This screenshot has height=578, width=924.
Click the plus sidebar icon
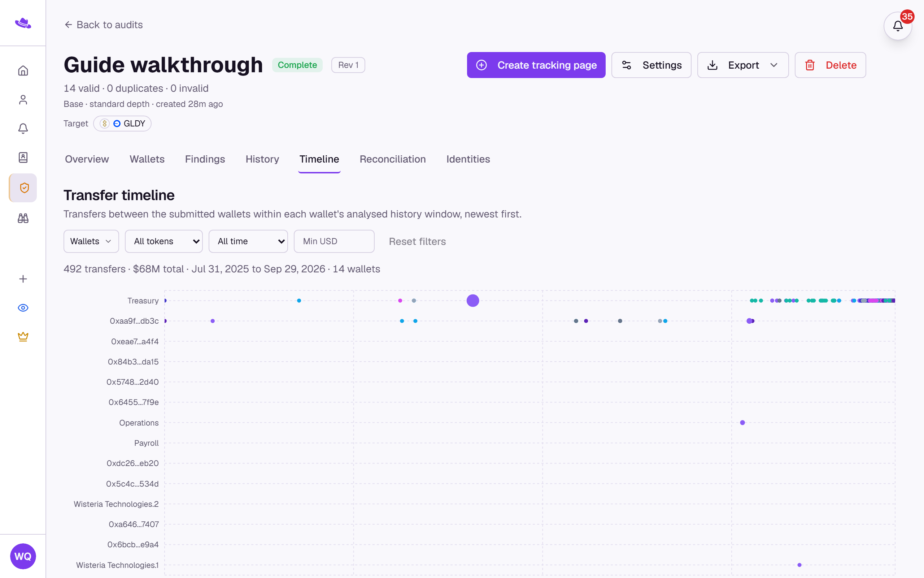(23, 279)
